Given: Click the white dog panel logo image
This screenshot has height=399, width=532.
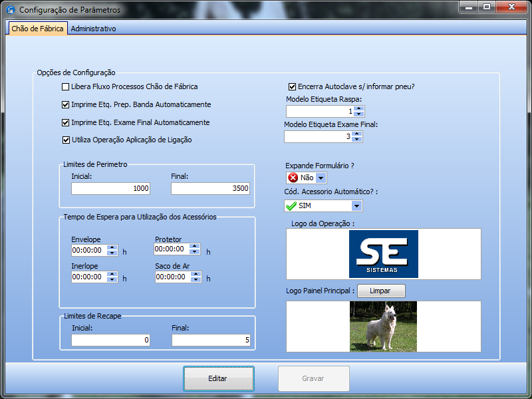Looking at the screenshot, I should [x=383, y=326].
